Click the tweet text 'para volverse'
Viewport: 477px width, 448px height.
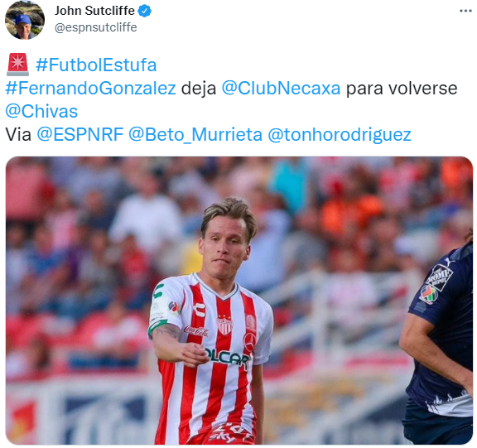pos(402,89)
